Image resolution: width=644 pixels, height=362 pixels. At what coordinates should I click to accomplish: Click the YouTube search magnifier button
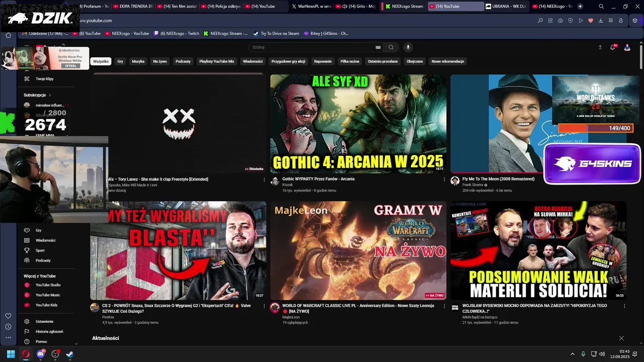pos(391,47)
